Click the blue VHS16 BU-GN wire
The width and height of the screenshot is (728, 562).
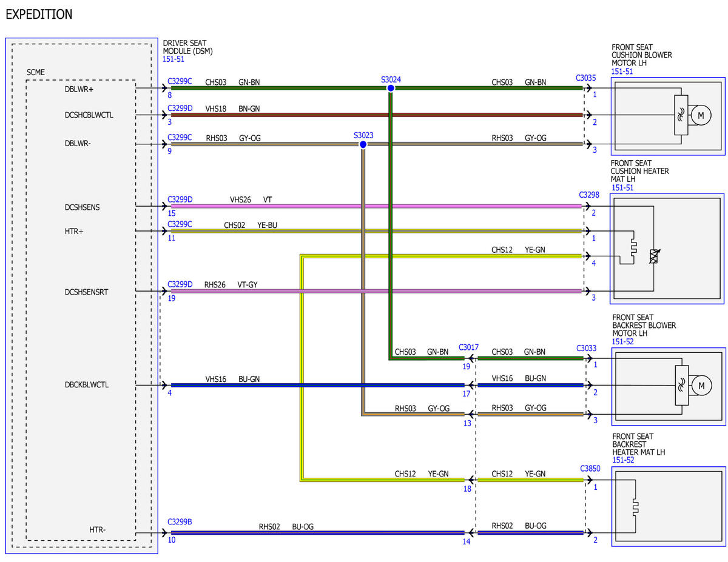317,385
